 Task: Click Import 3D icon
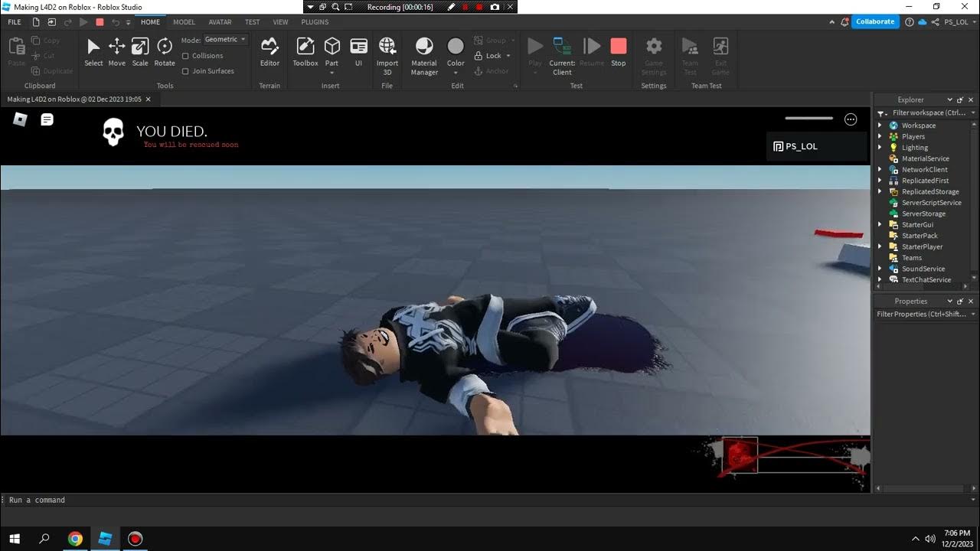point(387,46)
